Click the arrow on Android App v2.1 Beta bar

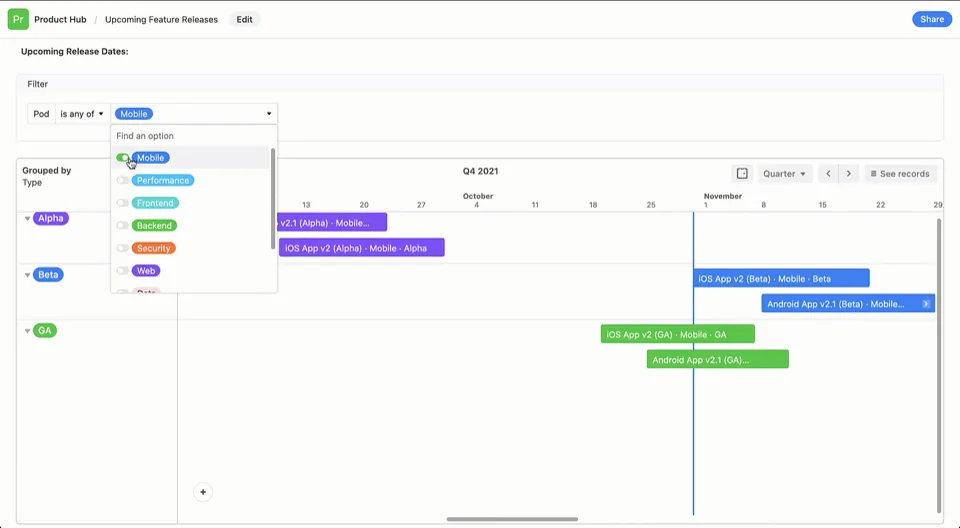tap(926, 304)
